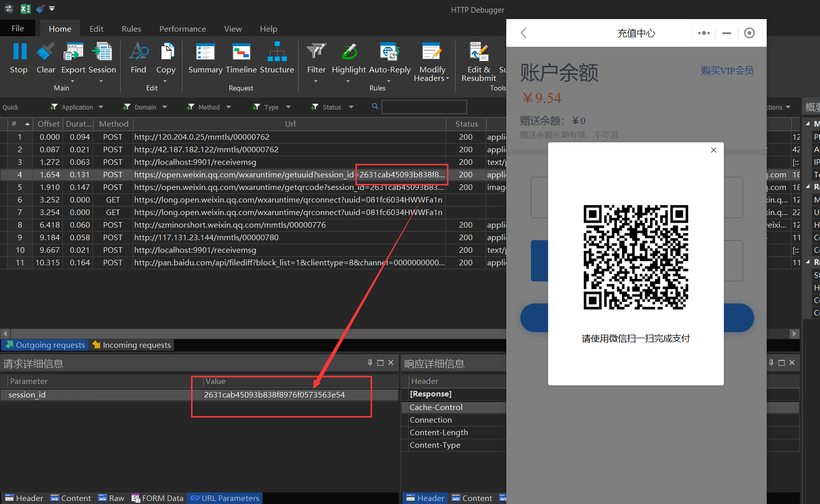Close the 请求详细信息 panel
Viewport: 820px width, 504px height.
pyautogui.click(x=391, y=363)
